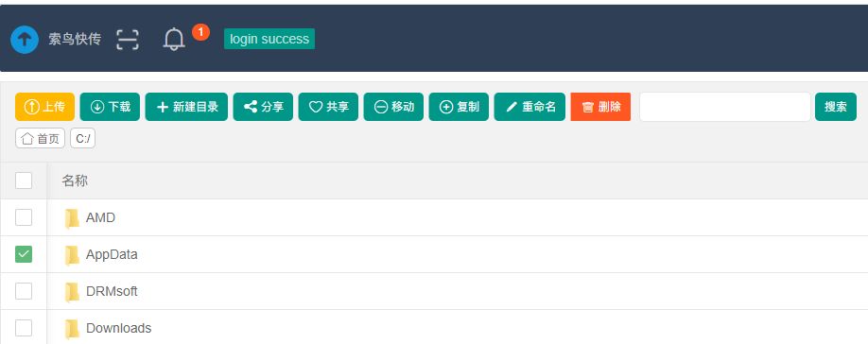Create a new directory with 新建目录
Image resolution: width=868 pixels, height=344 pixels.
(186, 107)
